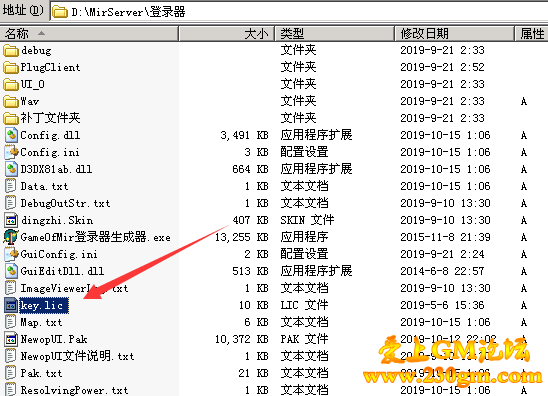Click the key.lic file icon

tap(11, 305)
